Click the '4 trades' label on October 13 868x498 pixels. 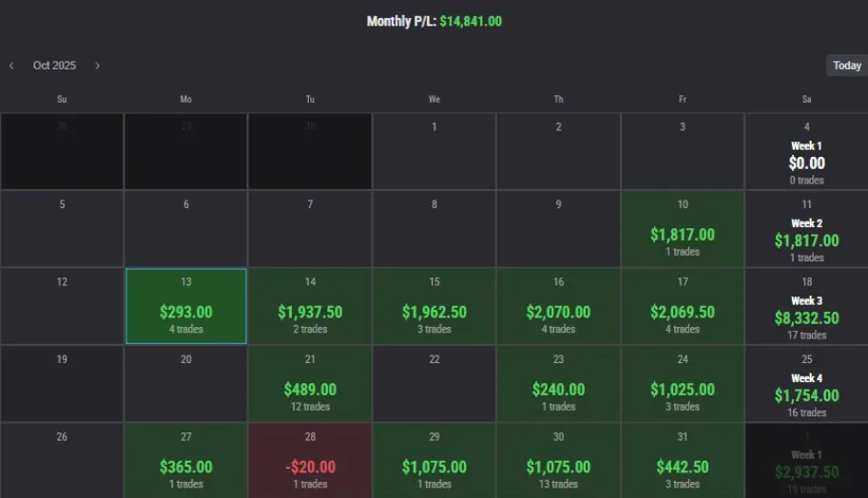click(x=186, y=329)
